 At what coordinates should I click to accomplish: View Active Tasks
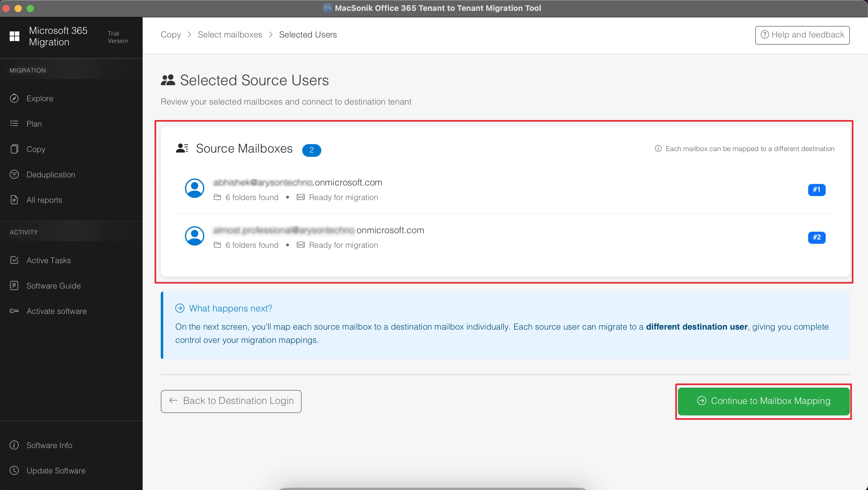49,260
